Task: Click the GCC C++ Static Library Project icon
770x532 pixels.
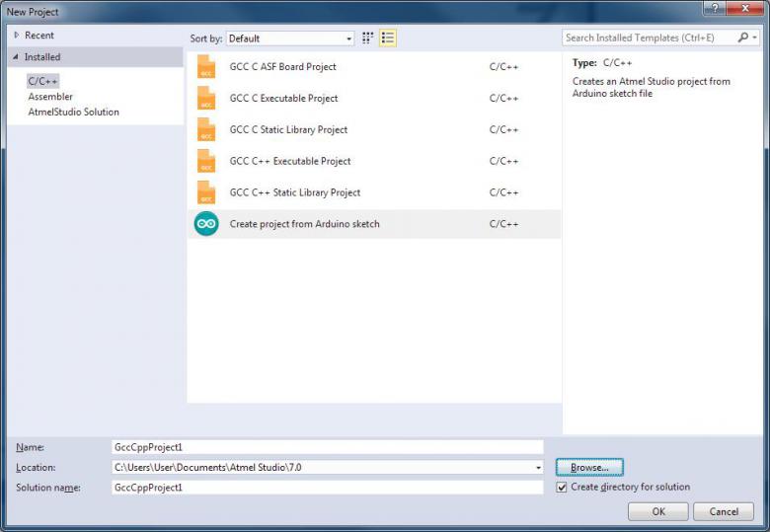Action: click(x=206, y=192)
